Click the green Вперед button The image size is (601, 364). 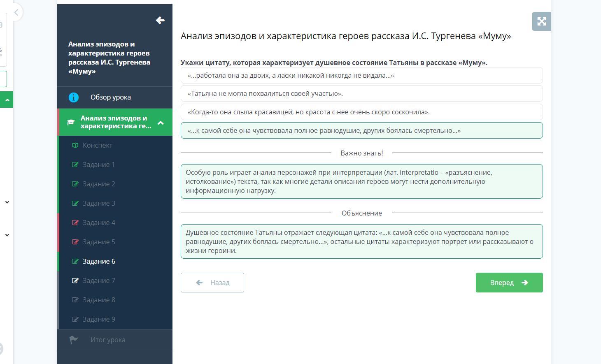coord(509,283)
